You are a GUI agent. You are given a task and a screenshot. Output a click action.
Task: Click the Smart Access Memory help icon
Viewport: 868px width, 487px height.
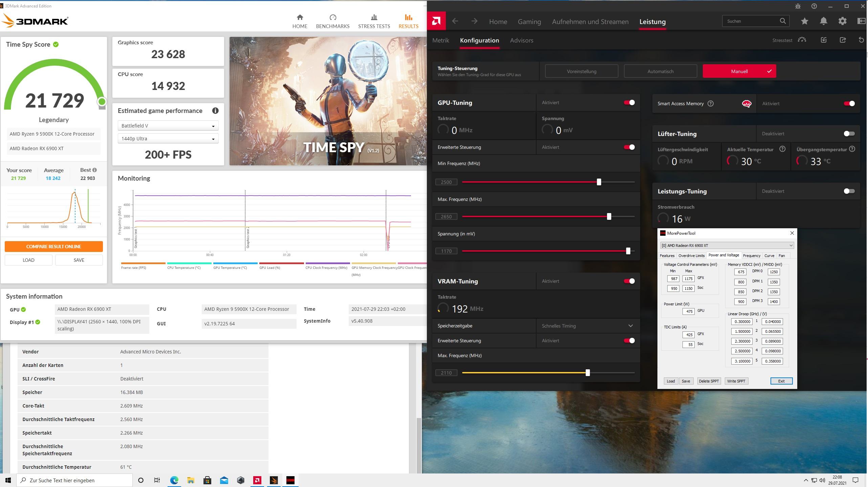pyautogui.click(x=711, y=103)
